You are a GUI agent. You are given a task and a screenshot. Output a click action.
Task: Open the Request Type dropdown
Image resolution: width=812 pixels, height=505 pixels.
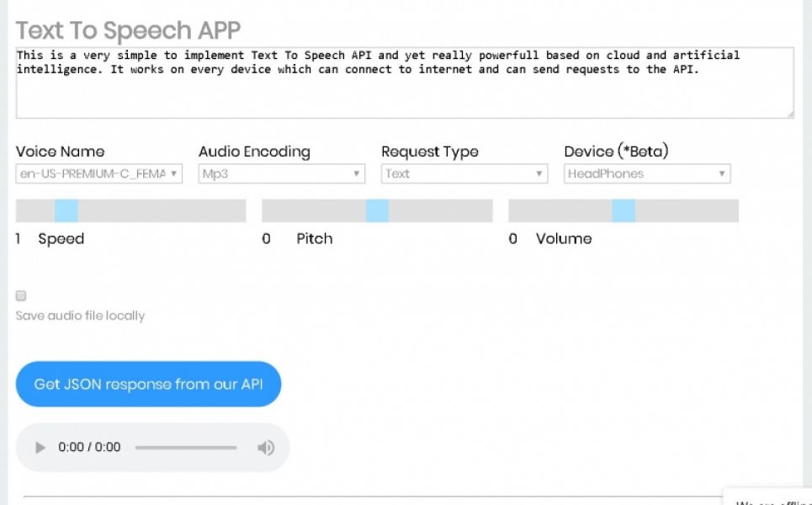(464, 174)
